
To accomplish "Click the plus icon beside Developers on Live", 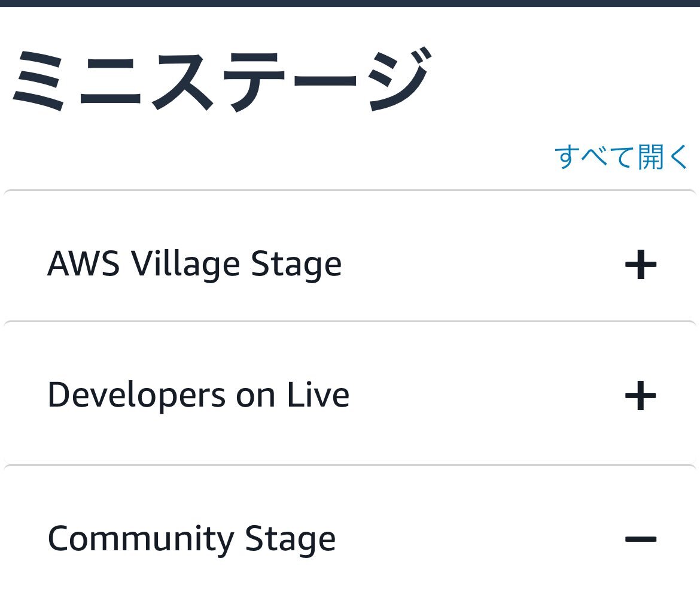I will point(640,396).
